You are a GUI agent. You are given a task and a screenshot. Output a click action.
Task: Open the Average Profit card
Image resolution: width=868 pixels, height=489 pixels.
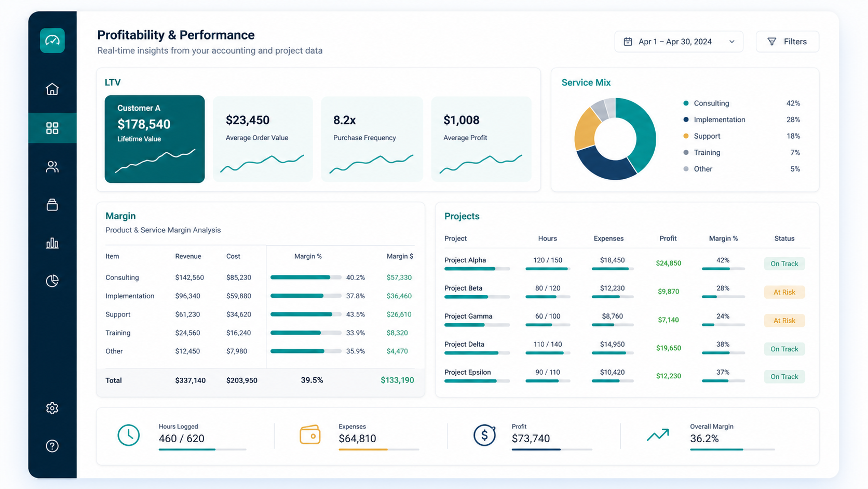[x=481, y=139]
